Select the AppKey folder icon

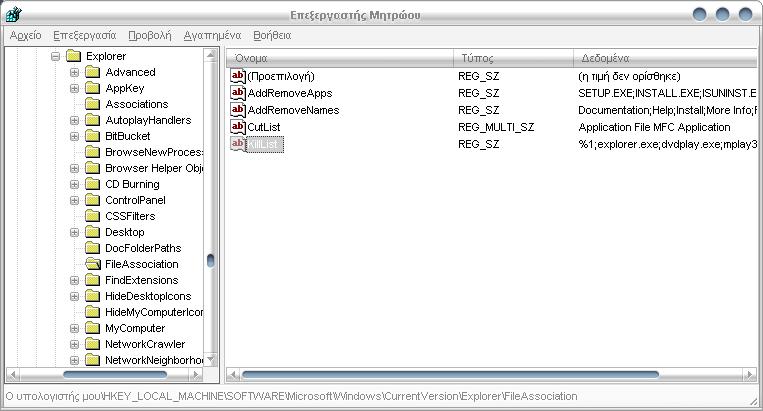click(92, 88)
